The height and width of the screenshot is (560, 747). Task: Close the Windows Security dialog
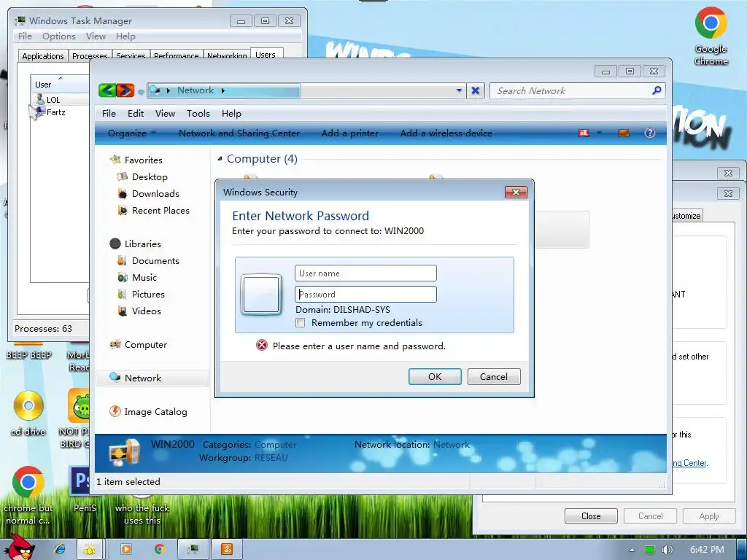point(516,192)
